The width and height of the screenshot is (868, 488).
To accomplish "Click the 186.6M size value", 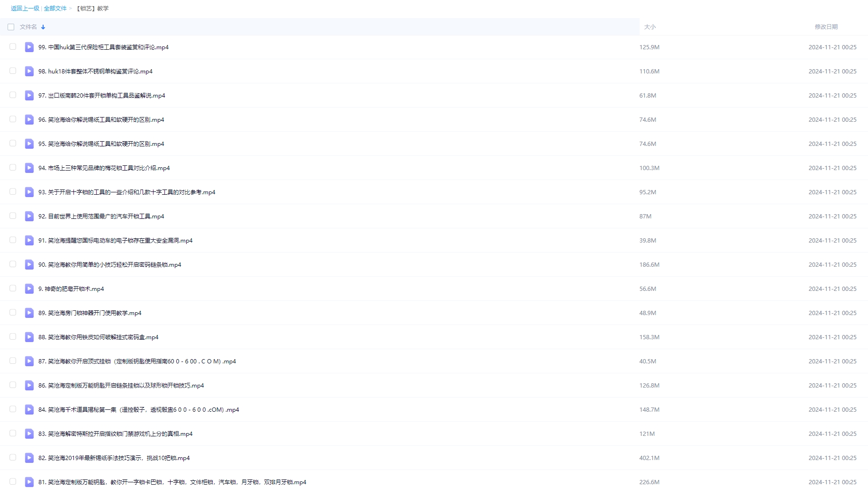I will 649,265.
